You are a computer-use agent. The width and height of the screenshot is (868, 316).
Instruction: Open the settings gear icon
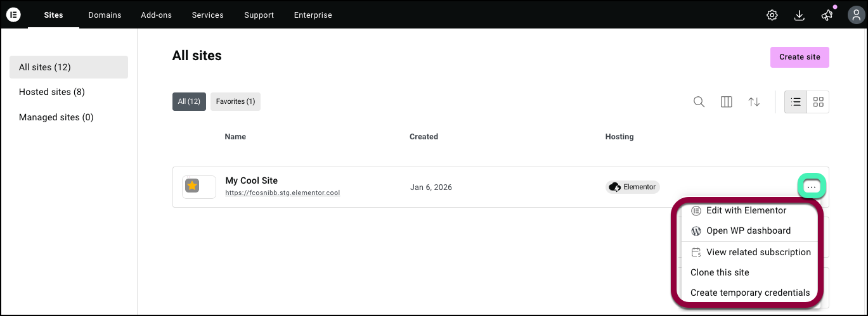[x=772, y=15]
